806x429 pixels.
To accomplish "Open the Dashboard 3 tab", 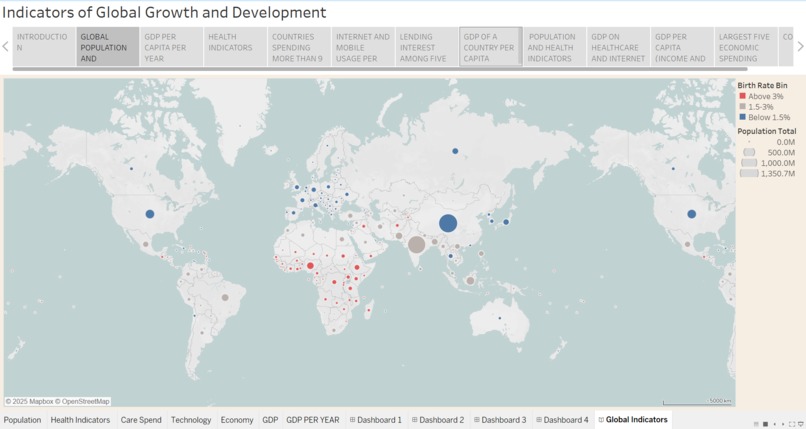I will click(500, 420).
